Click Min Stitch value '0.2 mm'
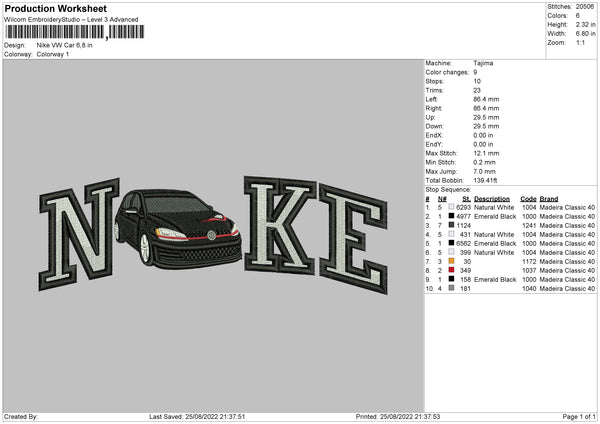The height and width of the screenshot is (424, 600). [x=484, y=162]
